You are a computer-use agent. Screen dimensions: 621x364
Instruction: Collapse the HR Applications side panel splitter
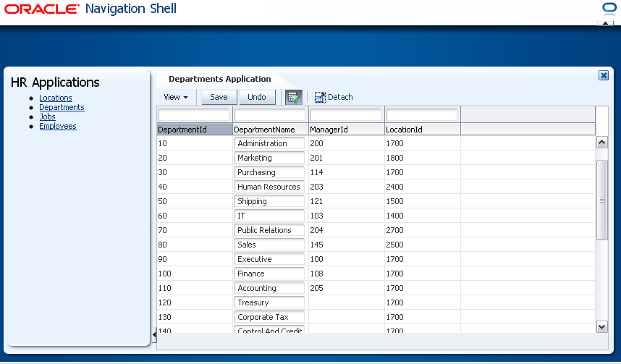pos(154,335)
